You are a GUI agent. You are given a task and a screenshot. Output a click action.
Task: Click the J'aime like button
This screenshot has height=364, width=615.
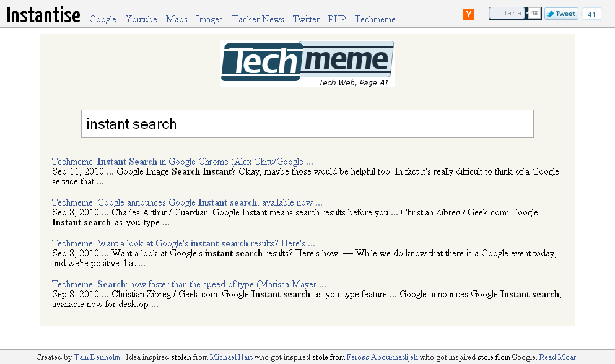(507, 14)
